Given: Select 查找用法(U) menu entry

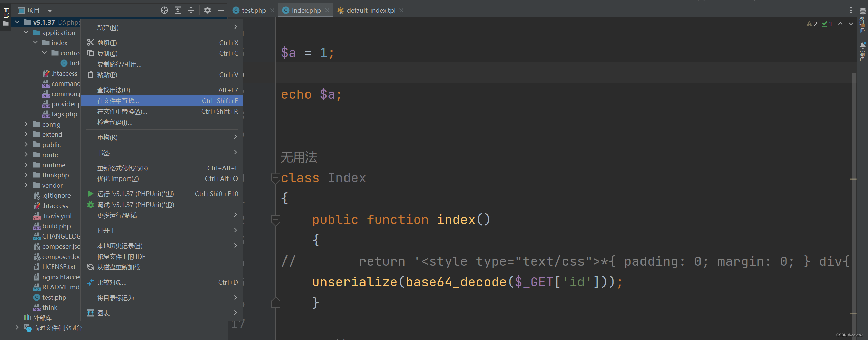Looking at the screenshot, I should [x=162, y=90].
